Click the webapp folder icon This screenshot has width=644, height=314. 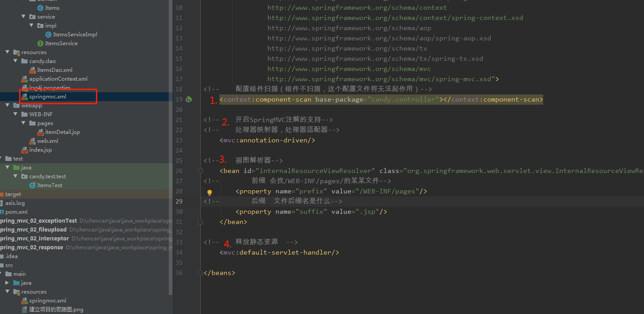[x=16, y=106]
